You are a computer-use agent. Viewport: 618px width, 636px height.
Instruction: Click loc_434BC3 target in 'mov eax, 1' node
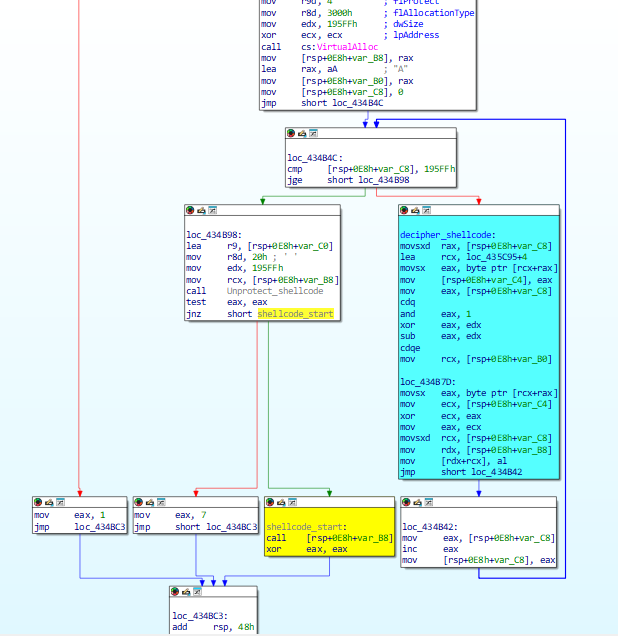100,526
